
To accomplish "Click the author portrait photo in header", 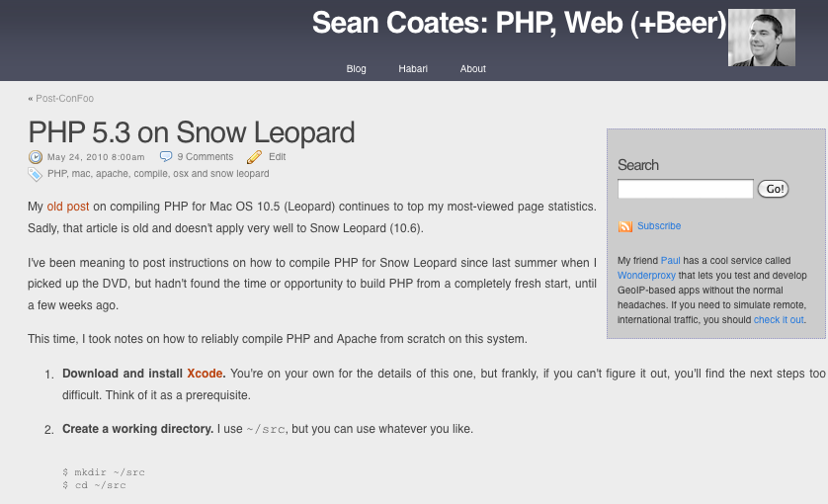I will tap(762, 38).
